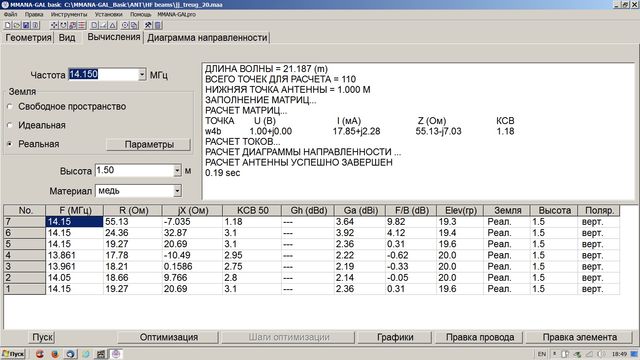Expand the Высота height dropdown

177,171
